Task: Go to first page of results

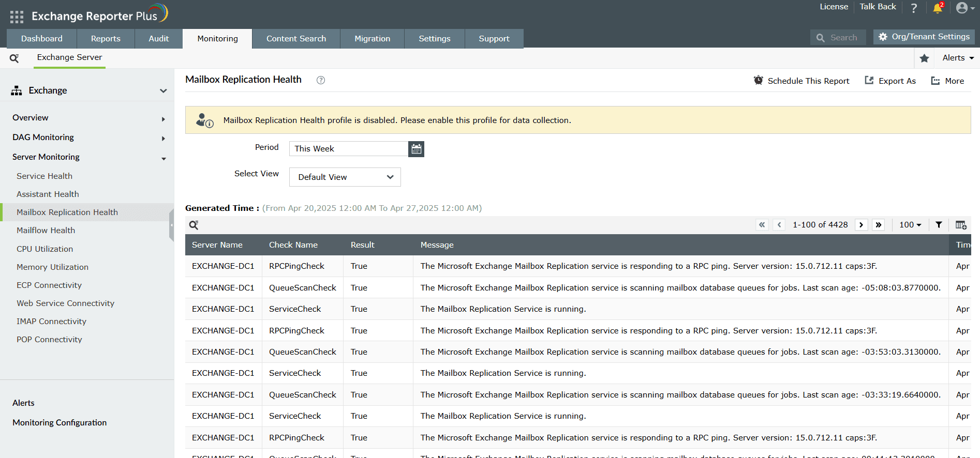Action: pyautogui.click(x=762, y=225)
